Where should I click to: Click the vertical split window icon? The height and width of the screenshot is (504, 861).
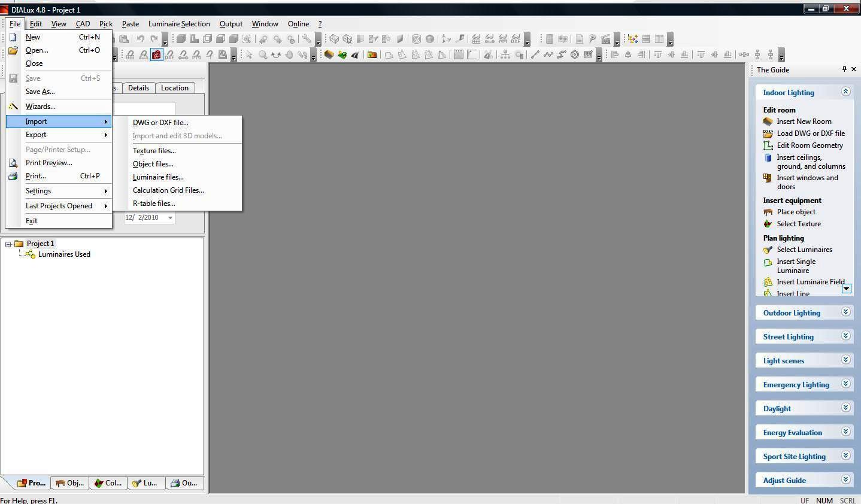click(659, 39)
